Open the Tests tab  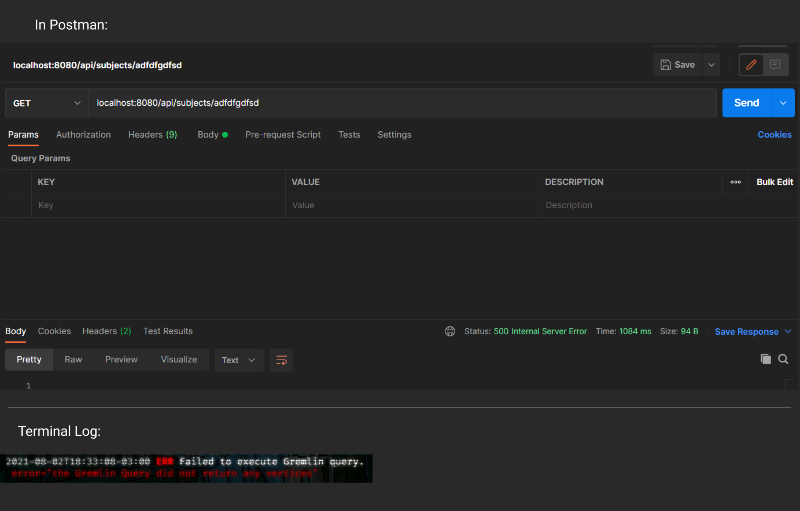pyautogui.click(x=349, y=135)
